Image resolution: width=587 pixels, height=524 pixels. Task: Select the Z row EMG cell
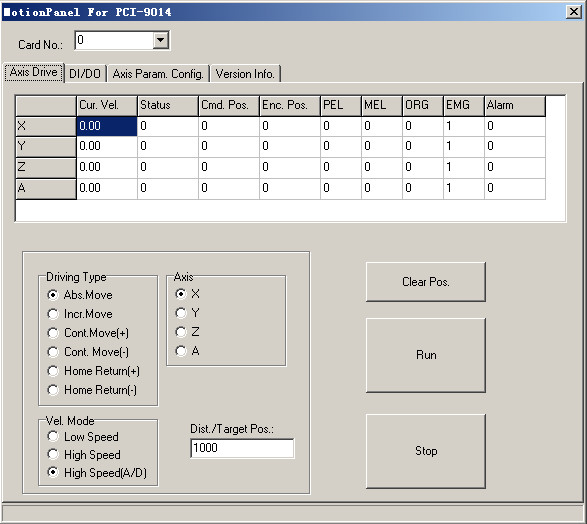pyautogui.click(x=463, y=168)
